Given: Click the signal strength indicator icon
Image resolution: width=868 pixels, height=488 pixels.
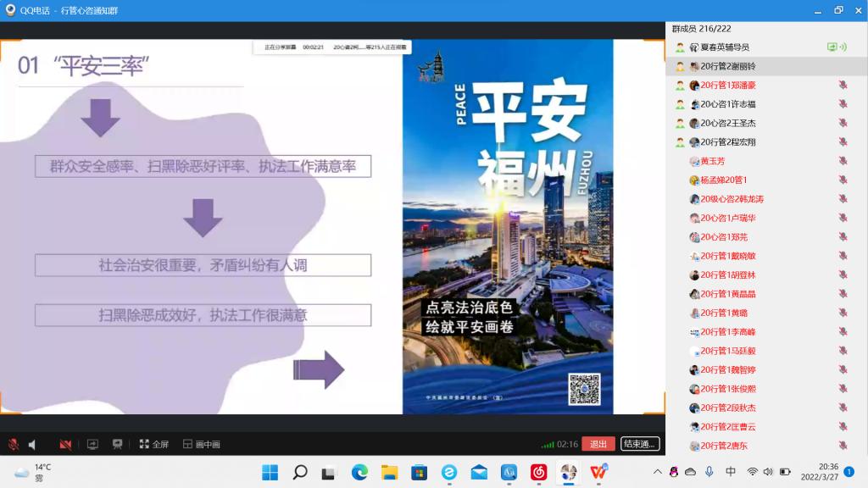Looking at the screenshot, I should pos(548,444).
